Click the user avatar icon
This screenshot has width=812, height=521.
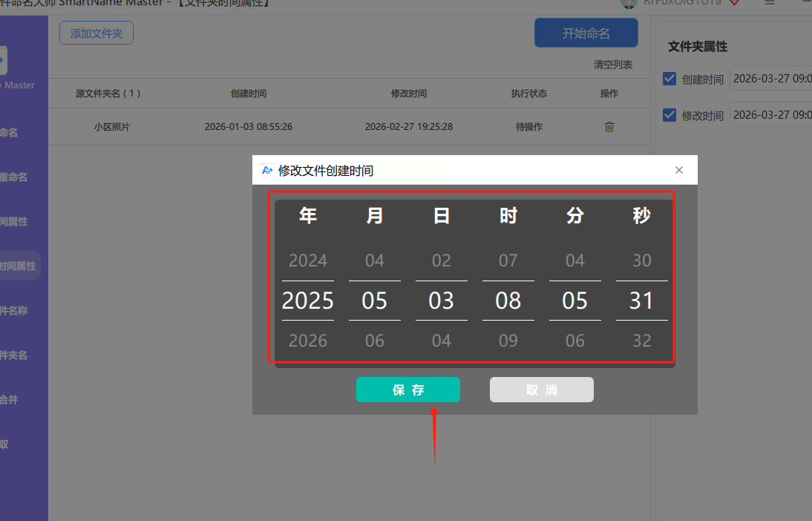click(x=629, y=3)
